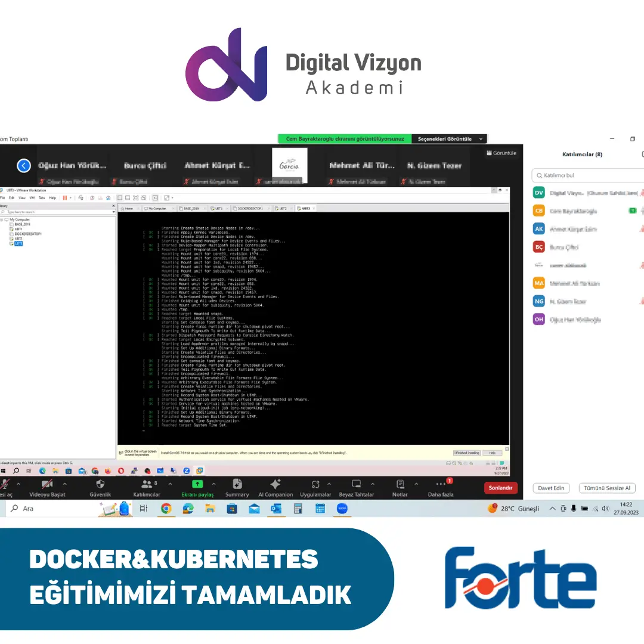
Task: Open Microsoft Store from the taskbar
Action: tap(232, 509)
